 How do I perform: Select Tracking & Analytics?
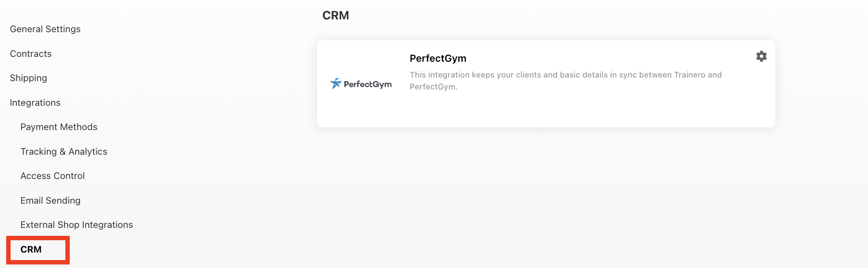coord(64,152)
